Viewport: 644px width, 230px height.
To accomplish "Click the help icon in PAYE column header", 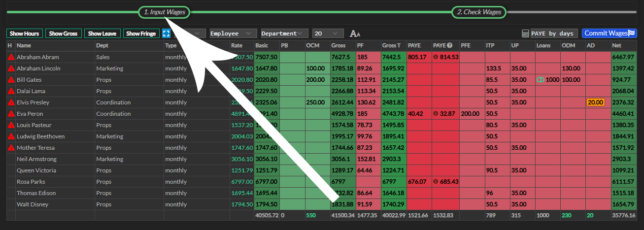I will coord(450,46).
